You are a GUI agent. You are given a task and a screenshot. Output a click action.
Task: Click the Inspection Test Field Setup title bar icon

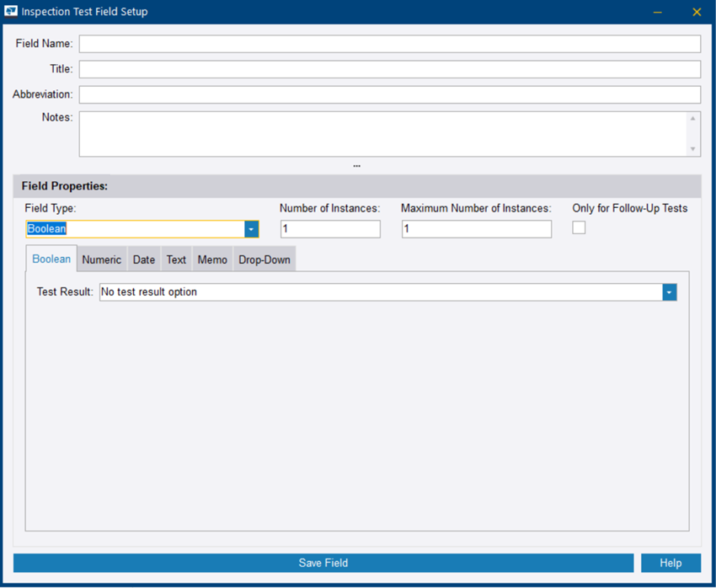(x=11, y=11)
